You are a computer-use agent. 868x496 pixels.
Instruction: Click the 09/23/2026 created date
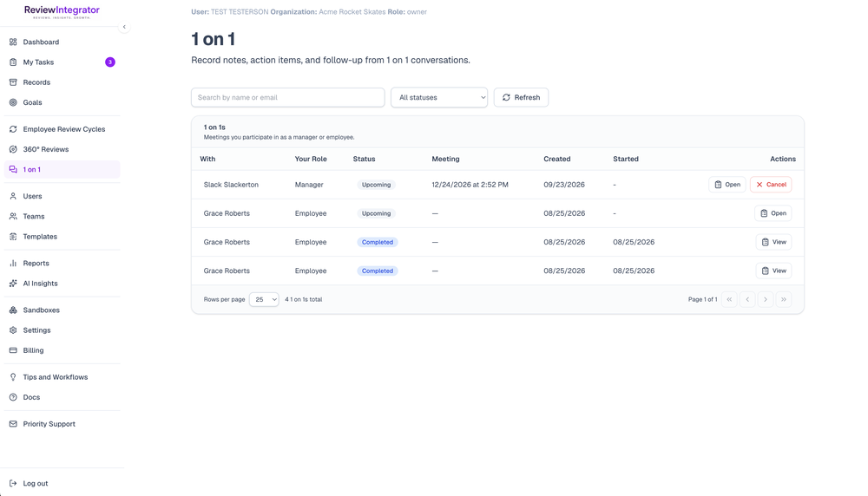pyautogui.click(x=564, y=185)
